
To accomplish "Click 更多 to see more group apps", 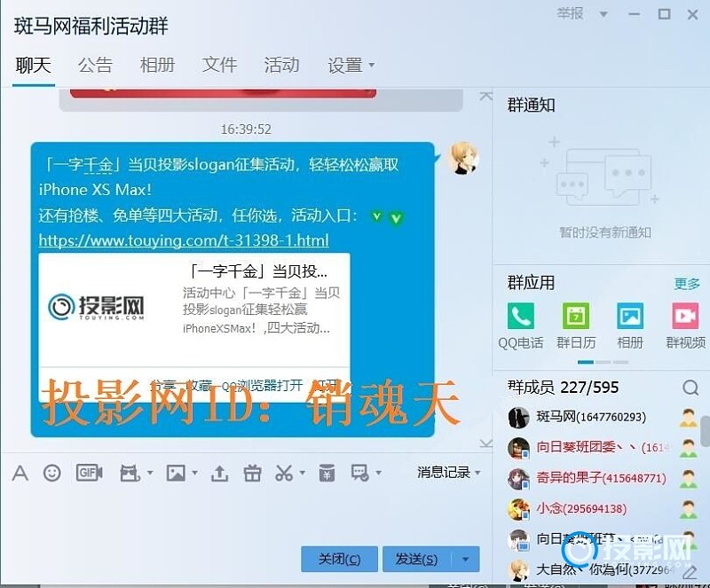I will (x=687, y=284).
